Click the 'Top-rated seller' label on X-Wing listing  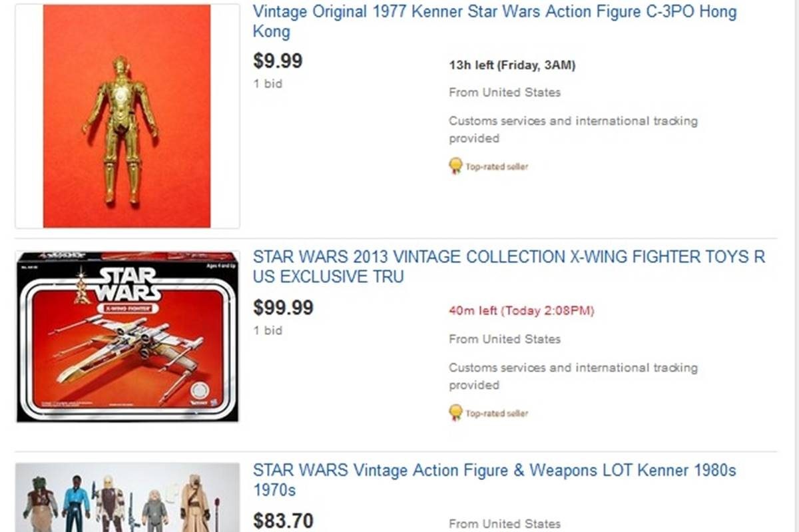(x=497, y=413)
